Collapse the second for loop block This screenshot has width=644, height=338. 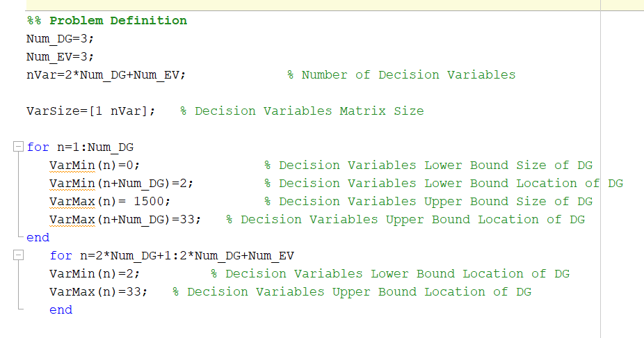[18, 255]
